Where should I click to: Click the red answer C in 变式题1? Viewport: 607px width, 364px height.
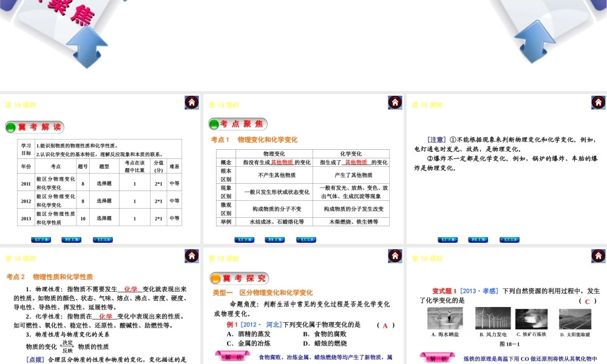tap(587, 301)
